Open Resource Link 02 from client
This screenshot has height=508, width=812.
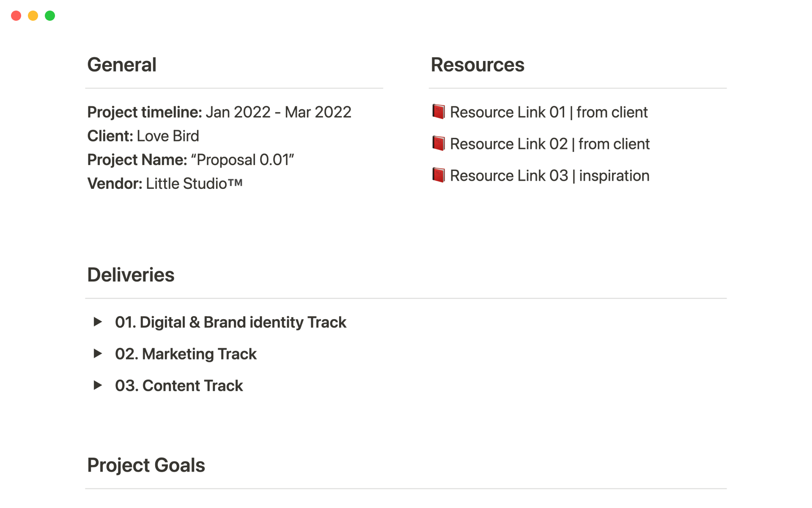pyautogui.click(x=549, y=144)
